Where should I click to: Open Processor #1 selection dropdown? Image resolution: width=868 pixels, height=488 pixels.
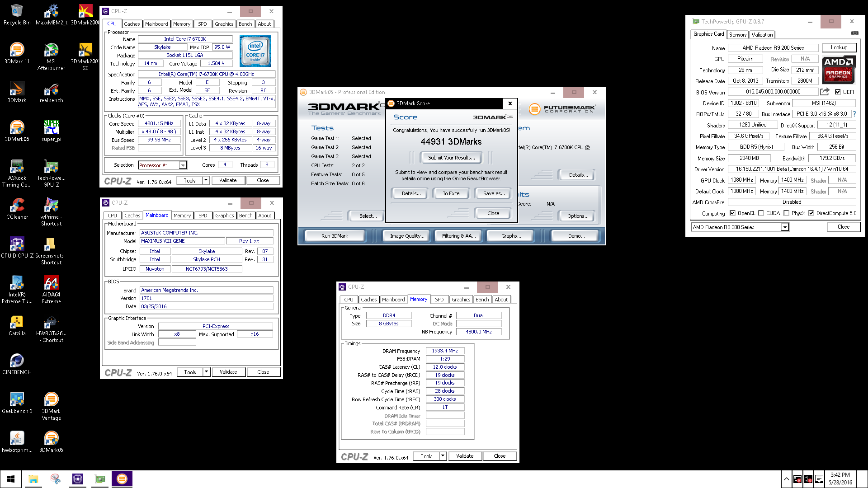(183, 165)
